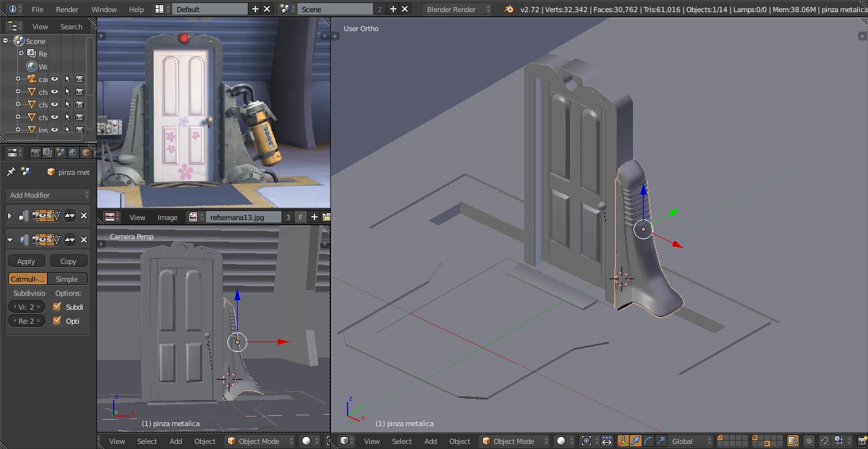This screenshot has width=868, height=449.
Task: Open the Render menu
Action: [67, 10]
